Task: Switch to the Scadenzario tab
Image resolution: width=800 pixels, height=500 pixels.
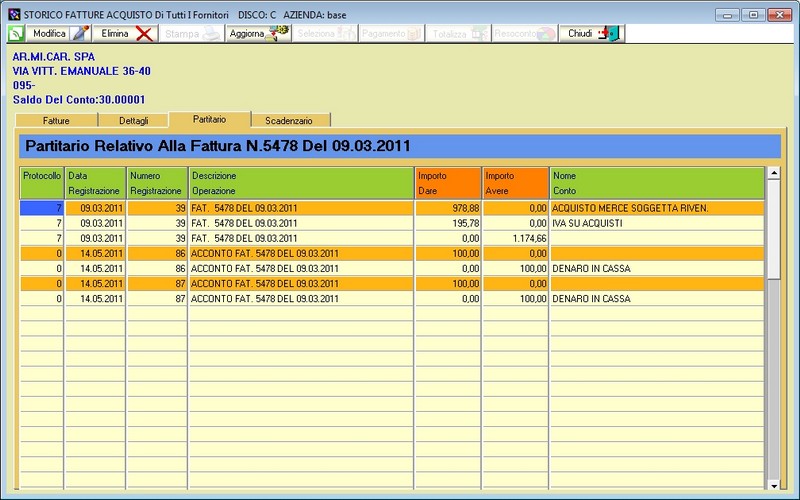Action: [x=289, y=120]
